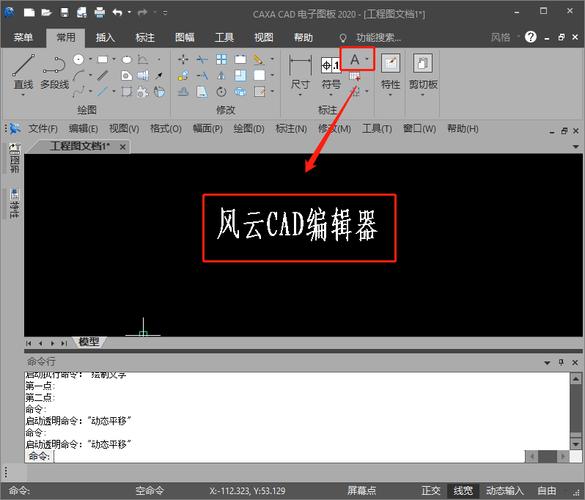Click the trim tool in 修改 group
Image resolution: width=585 pixels, height=500 pixels.
[x=202, y=59]
